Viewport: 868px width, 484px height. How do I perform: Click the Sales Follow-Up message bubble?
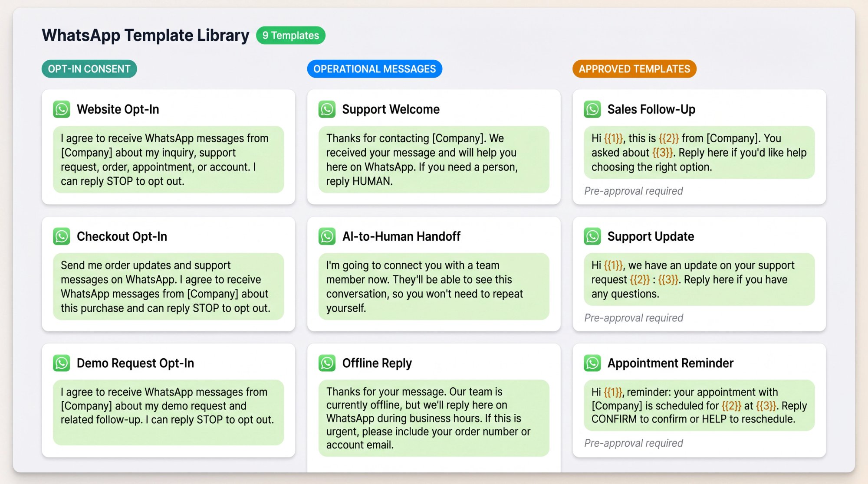click(x=699, y=152)
